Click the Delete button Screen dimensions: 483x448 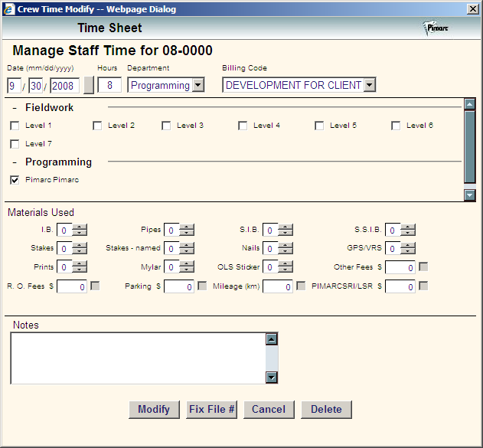click(x=326, y=410)
